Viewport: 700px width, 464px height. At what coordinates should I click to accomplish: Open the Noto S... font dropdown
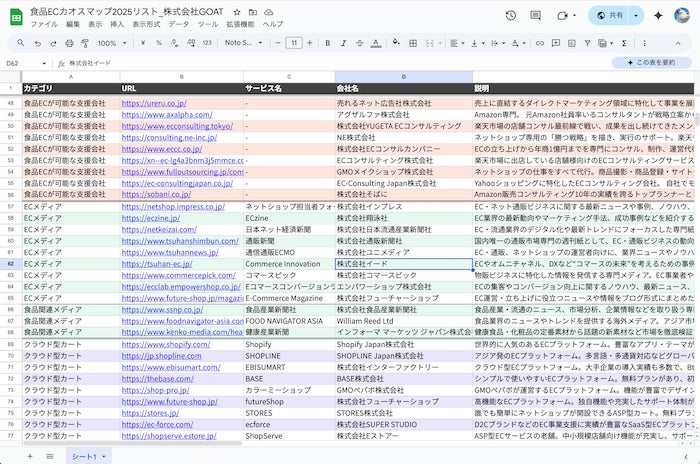pyautogui.click(x=243, y=43)
